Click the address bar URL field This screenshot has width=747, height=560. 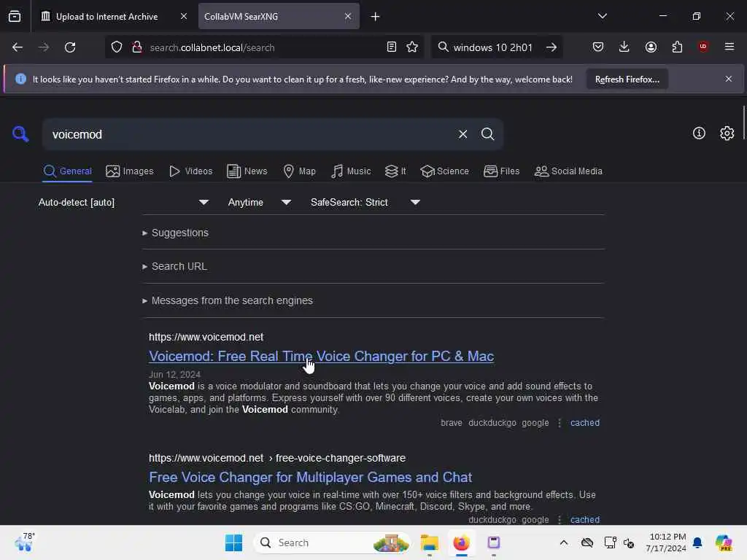(264, 47)
